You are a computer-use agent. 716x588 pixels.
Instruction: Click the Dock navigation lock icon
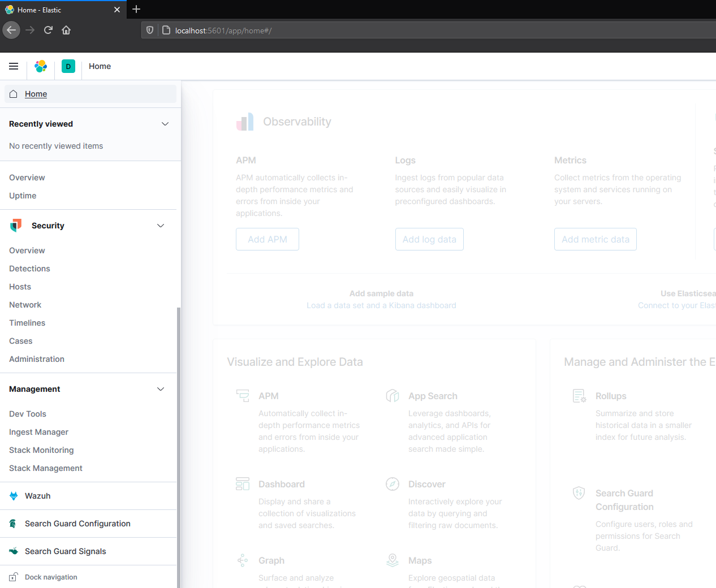click(13, 577)
